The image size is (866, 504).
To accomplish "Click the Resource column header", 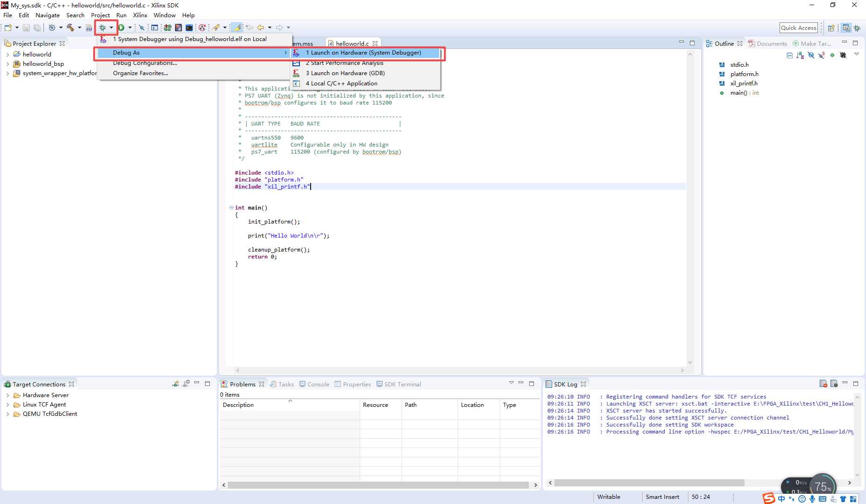I will (381, 405).
